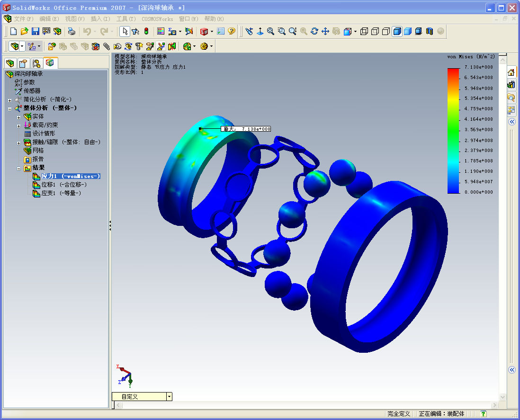Open the COSMOSWorks menu
Image resolution: width=520 pixels, height=420 pixels.
click(x=157, y=19)
